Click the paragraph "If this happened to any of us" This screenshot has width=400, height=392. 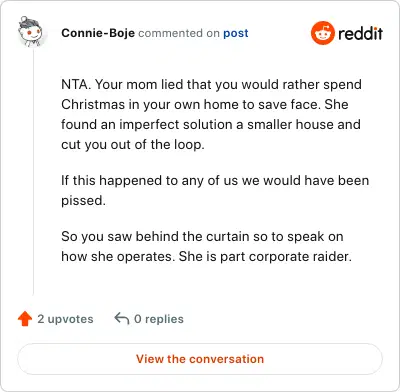[x=215, y=190]
